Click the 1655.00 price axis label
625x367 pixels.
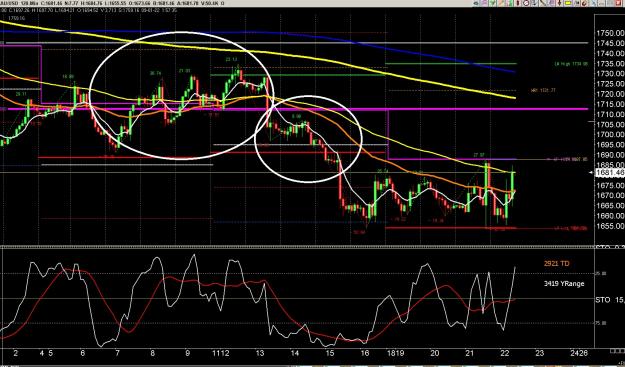coord(610,226)
